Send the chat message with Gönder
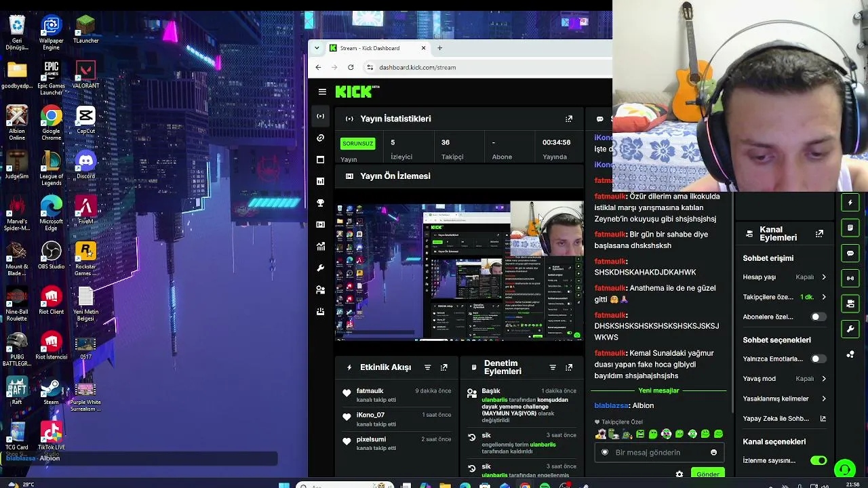 pyautogui.click(x=707, y=474)
